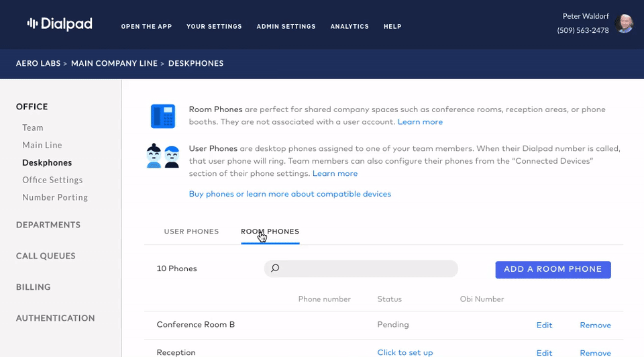
Task: Select Deskphones in the sidebar
Action: (47, 162)
